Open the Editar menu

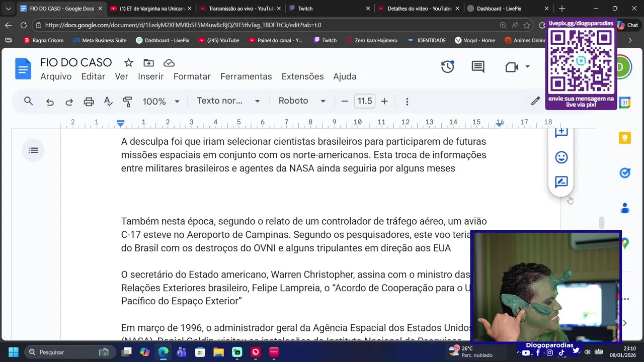point(93,76)
